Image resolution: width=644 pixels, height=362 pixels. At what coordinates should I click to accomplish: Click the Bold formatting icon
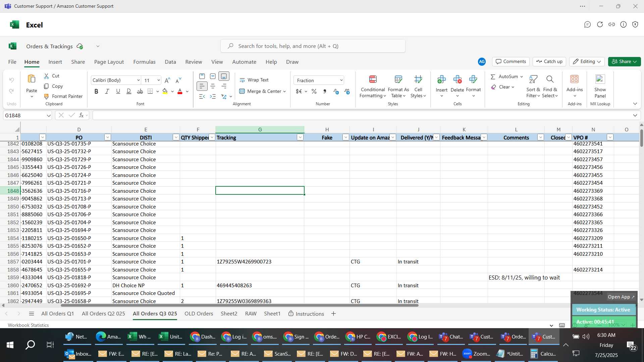[x=96, y=91]
